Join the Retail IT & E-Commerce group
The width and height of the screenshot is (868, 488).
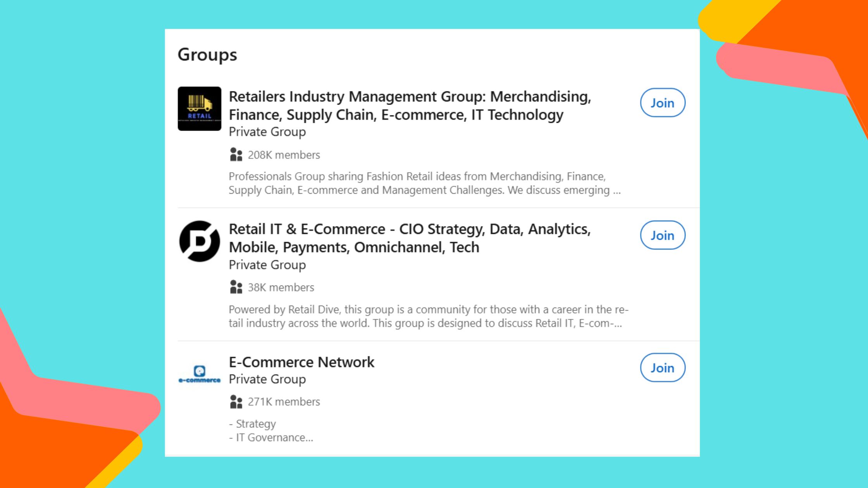pyautogui.click(x=662, y=235)
